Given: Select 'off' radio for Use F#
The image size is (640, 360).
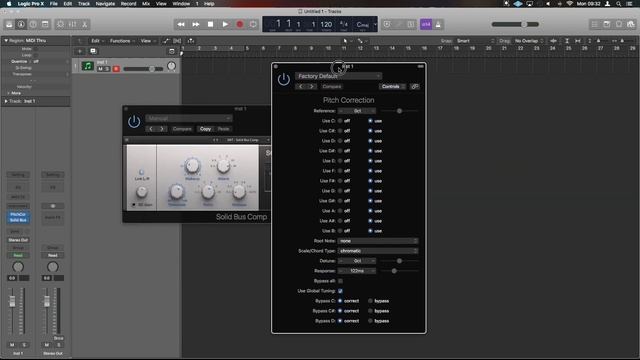Looking at the screenshot, I should (x=340, y=181).
